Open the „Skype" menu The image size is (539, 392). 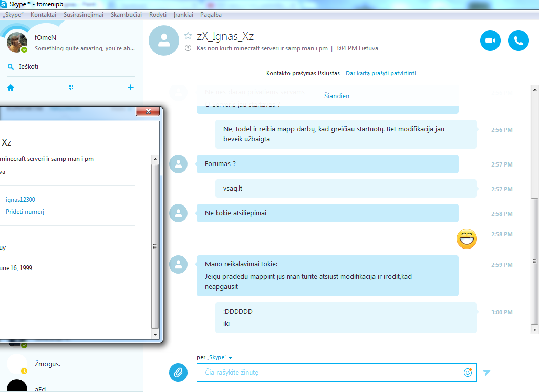13,15
